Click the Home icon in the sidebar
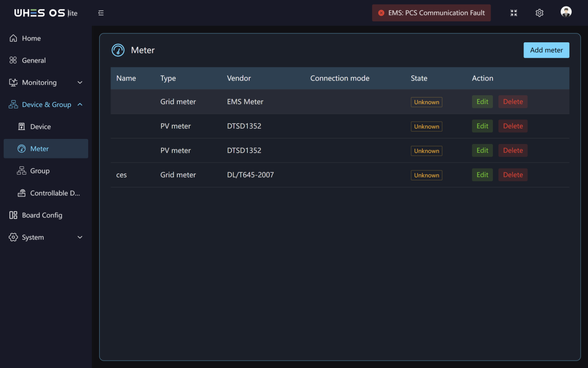The image size is (588, 368). pos(13,38)
